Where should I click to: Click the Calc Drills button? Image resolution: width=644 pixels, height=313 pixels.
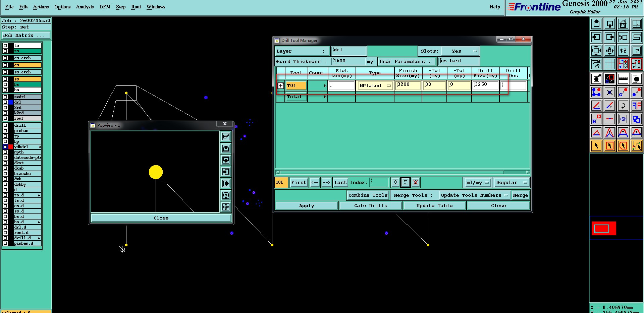coord(371,206)
